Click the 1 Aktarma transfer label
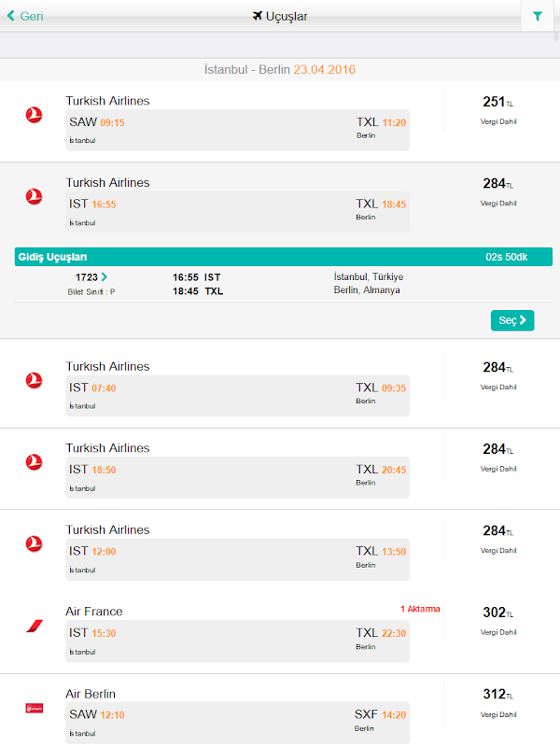The height and width of the screenshot is (747, 560). point(420,609)
